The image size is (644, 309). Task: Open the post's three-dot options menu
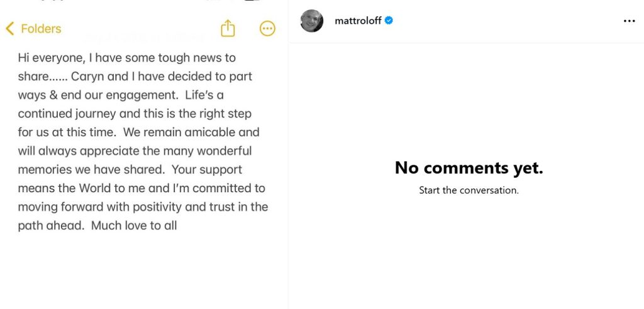point(629,21)
